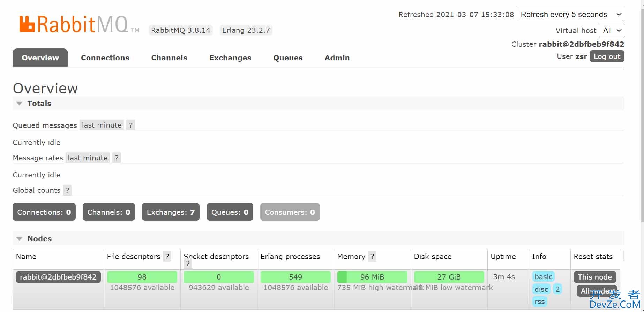Open the Virtual host dropdown

tap(612, 31)
